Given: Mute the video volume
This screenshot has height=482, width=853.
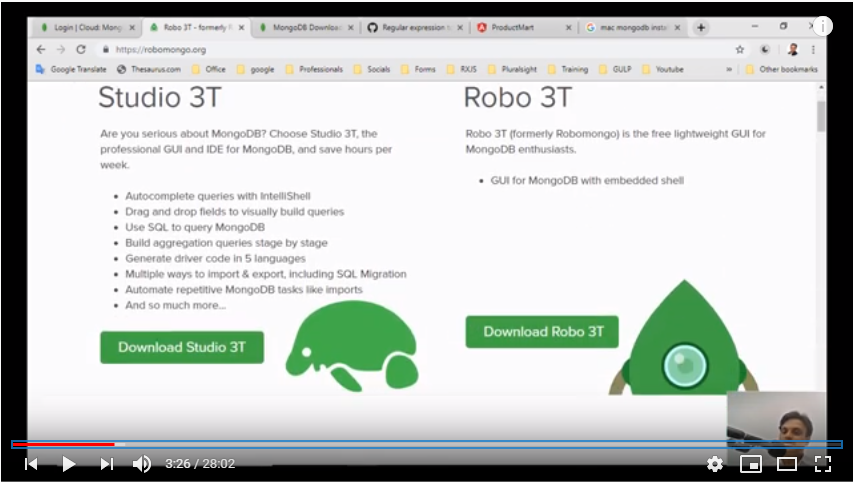Looking at the screenshot, I should tap(142, 464).
